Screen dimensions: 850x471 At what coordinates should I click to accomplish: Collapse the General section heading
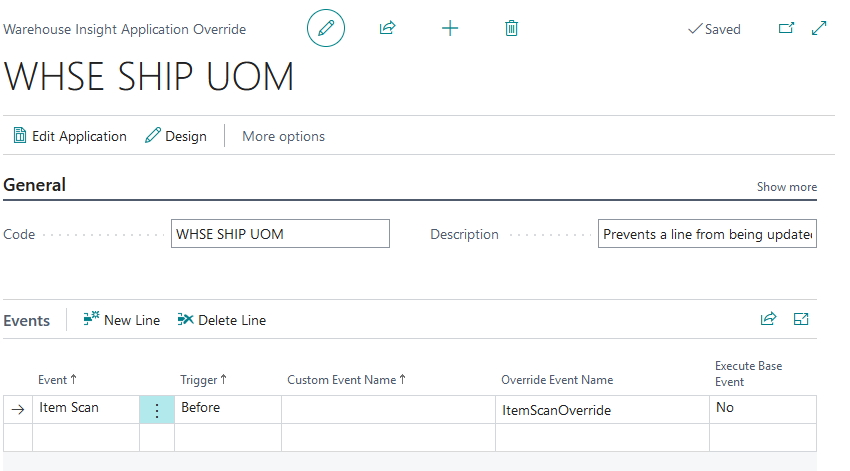[x=35, y=185]
